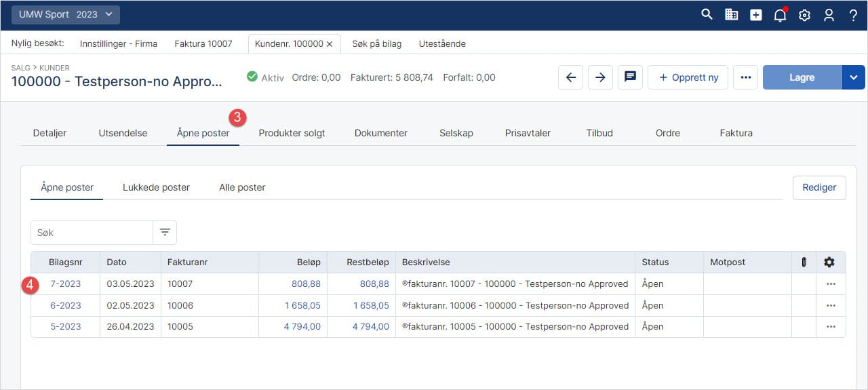Screen dimensions: 868x390
Task: Close the Kundenr. 100000 tab
Action: 330,44
